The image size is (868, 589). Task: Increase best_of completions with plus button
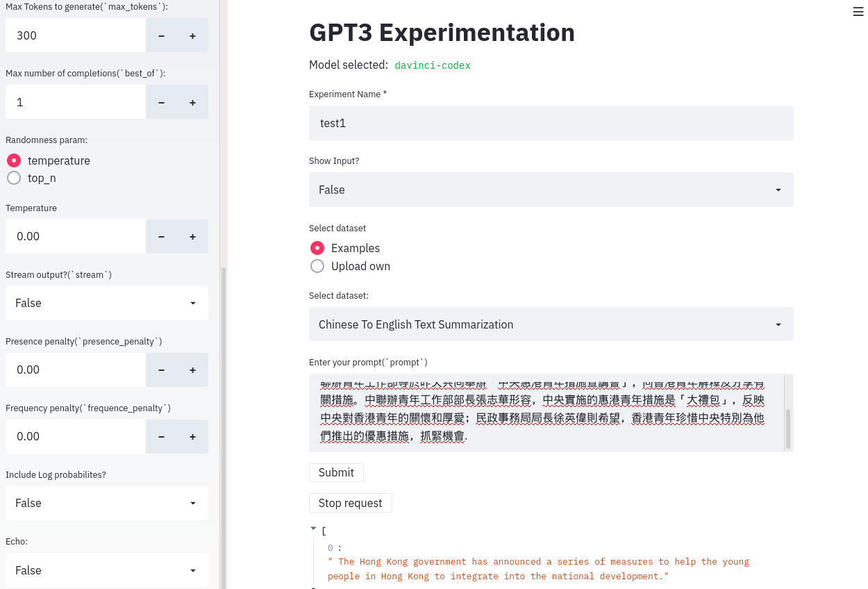coord(192,102)
